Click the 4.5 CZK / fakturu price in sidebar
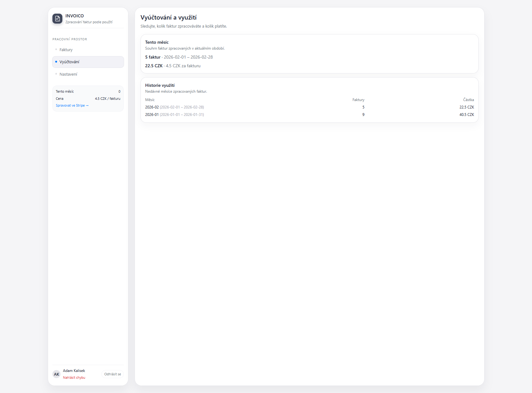532x393 pixels. 108,99
